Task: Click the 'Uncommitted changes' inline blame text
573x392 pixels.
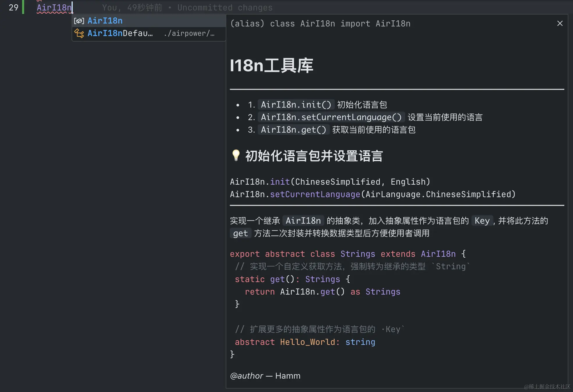Action: point(225,8)
